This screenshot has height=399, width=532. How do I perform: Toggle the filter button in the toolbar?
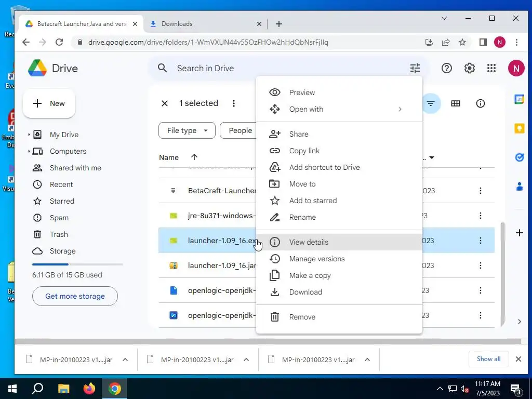click(431, 103)
